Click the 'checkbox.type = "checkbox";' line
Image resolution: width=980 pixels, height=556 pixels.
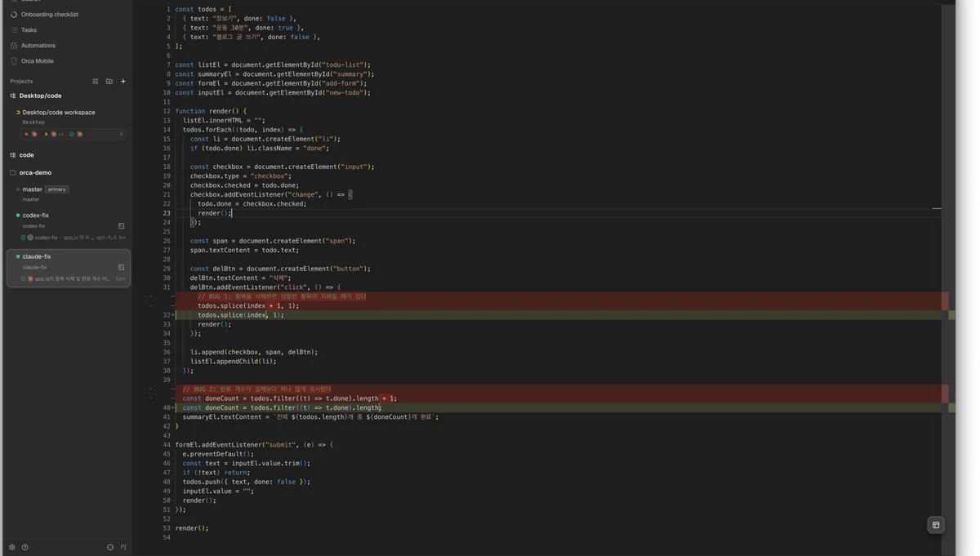pyautogui.click(x=241, y=176)
